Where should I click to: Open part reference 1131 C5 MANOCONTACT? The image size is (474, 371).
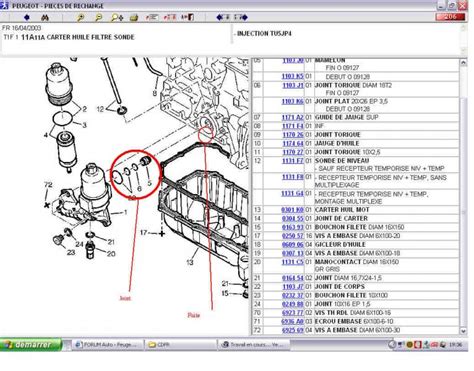pos(293,262)
